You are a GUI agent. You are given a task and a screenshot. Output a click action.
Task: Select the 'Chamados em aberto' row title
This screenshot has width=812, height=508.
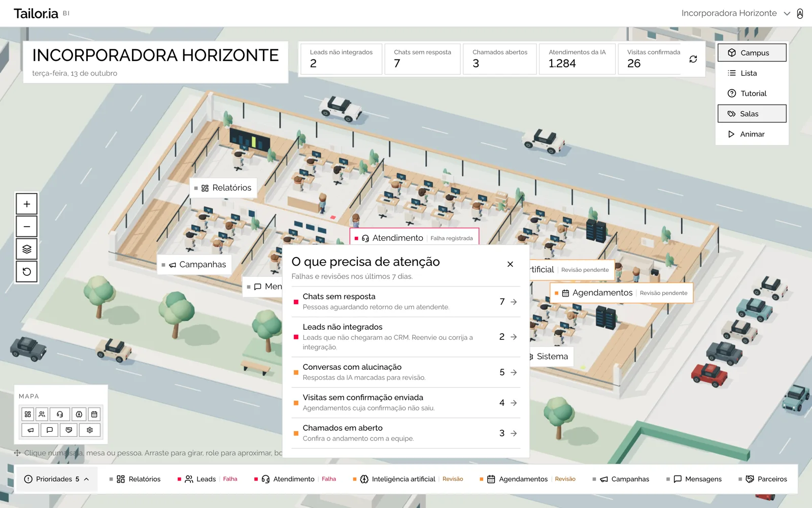point(343,428)
